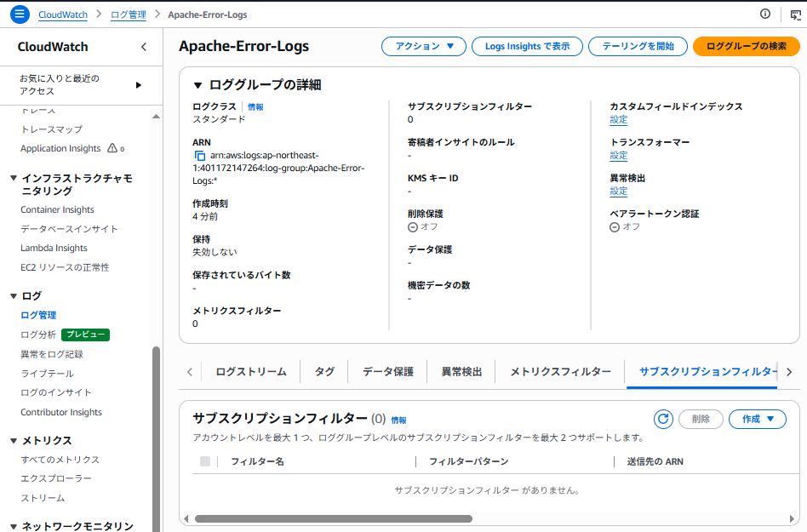
Task: Collapse the インフラストラクチャモニタリング section
Action: (14, 179)
